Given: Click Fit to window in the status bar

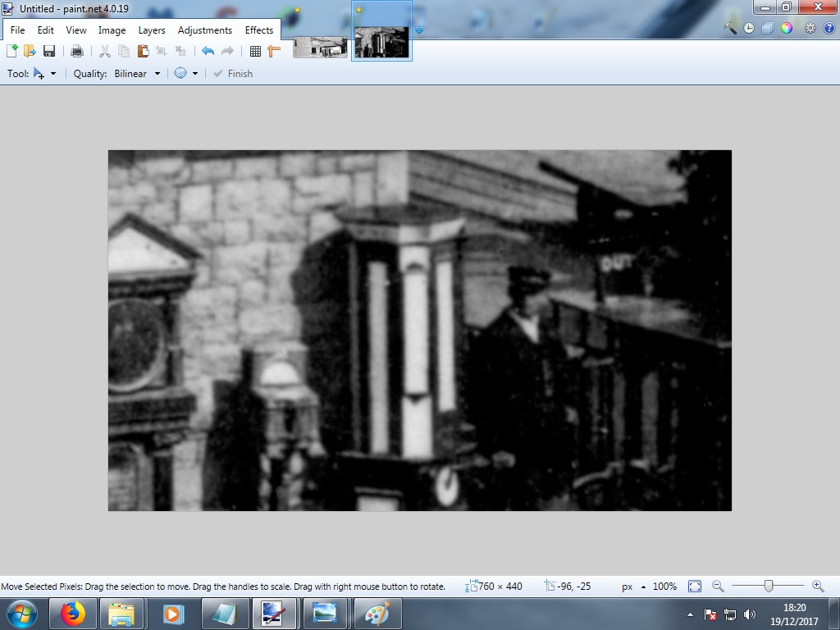Looking at the screenshot, I should coord(694,587).
